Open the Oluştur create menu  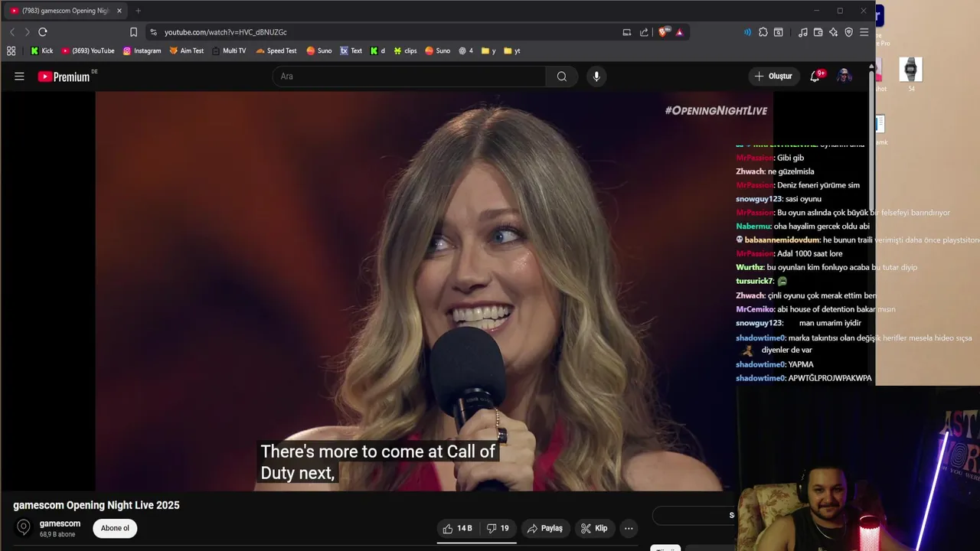773,77
